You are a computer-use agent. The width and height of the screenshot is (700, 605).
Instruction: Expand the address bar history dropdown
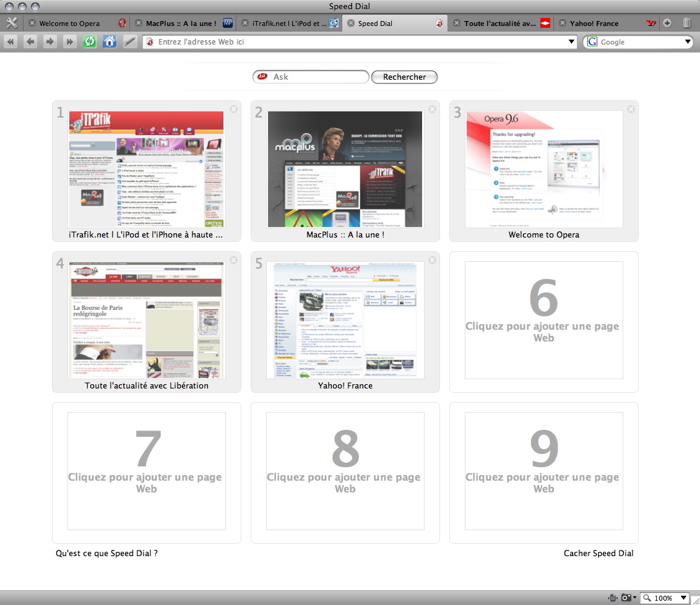click(x=571, y=42)
